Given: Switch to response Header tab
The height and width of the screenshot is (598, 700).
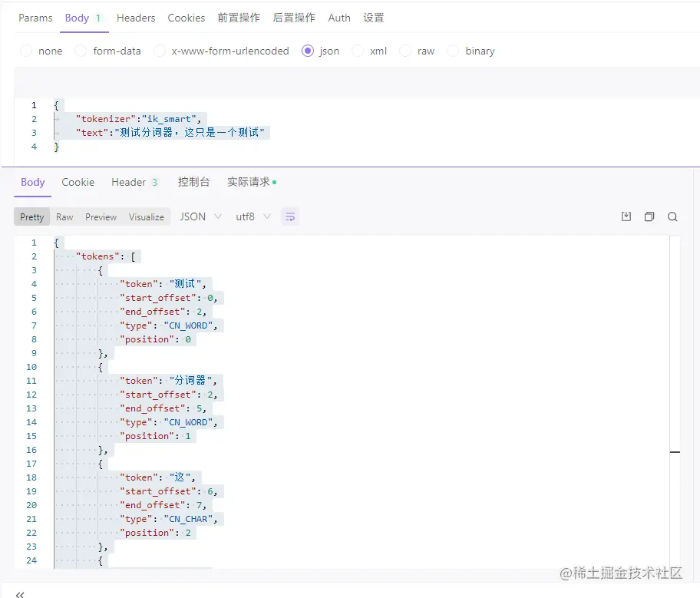Looking at the screenshot, I should point(134,182).
